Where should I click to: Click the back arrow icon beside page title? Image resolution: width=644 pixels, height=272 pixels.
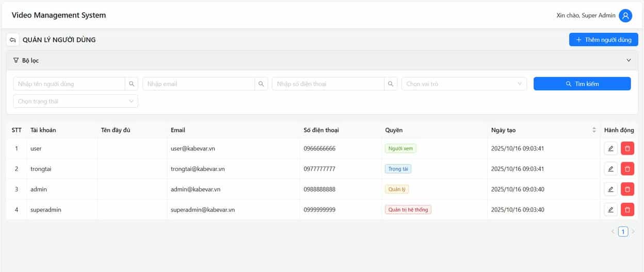13,40
